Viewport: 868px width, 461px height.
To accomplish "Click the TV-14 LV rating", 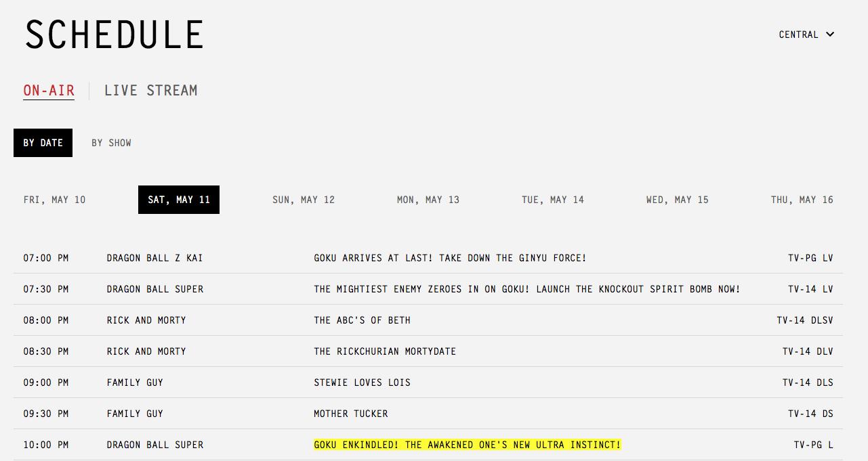I will point(810,289).
